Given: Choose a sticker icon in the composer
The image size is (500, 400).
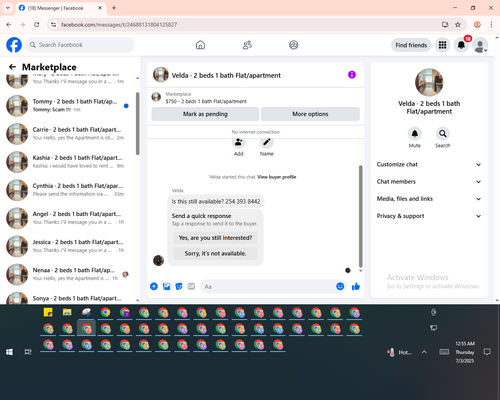Looking at the screenshot, I should coord(179,286).
